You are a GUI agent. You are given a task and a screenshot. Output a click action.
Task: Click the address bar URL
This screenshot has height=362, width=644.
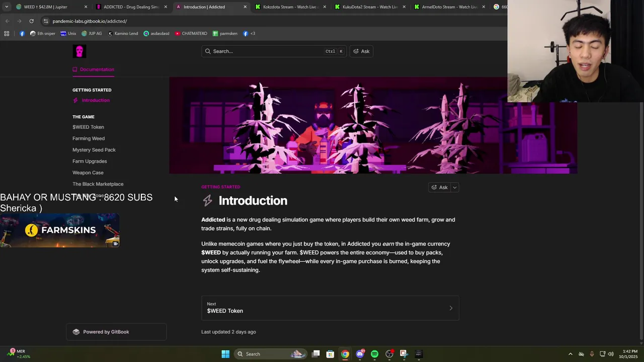pos(90,21)
